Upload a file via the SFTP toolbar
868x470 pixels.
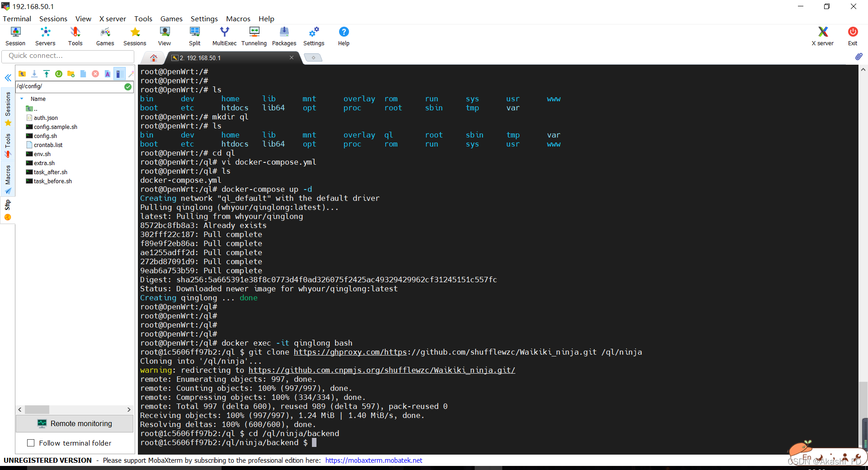click(x=47, y=74)
